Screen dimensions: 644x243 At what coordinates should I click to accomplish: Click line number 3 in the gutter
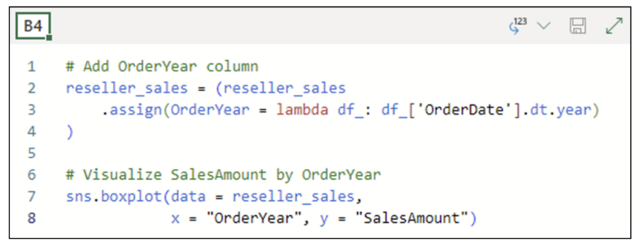coord(31,110)
